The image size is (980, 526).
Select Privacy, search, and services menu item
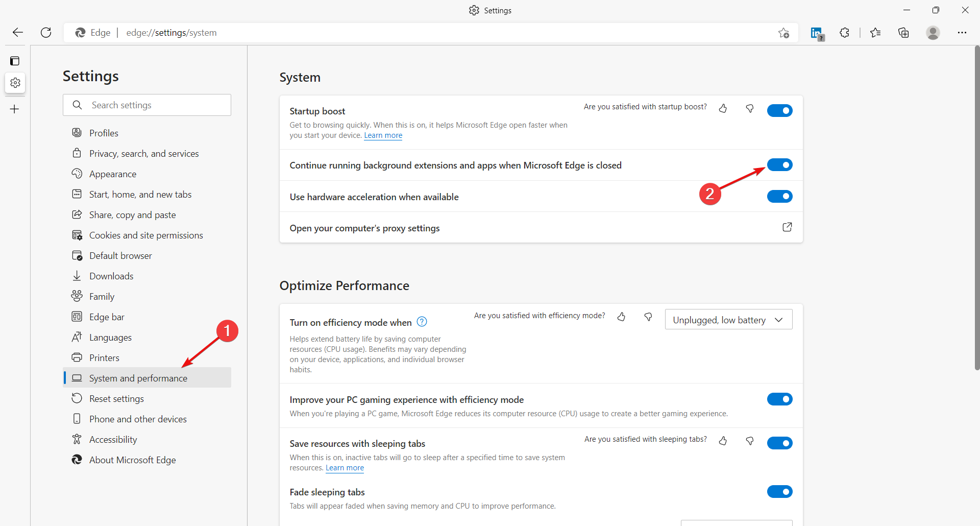[x=144, y=154]
